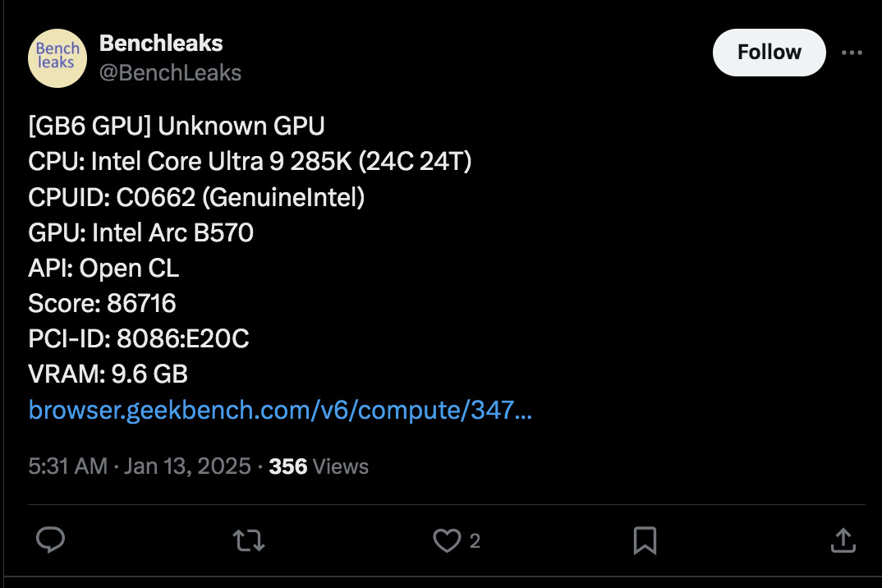Click the VRAM: 9.6 GB text

[x=108, y=374]
